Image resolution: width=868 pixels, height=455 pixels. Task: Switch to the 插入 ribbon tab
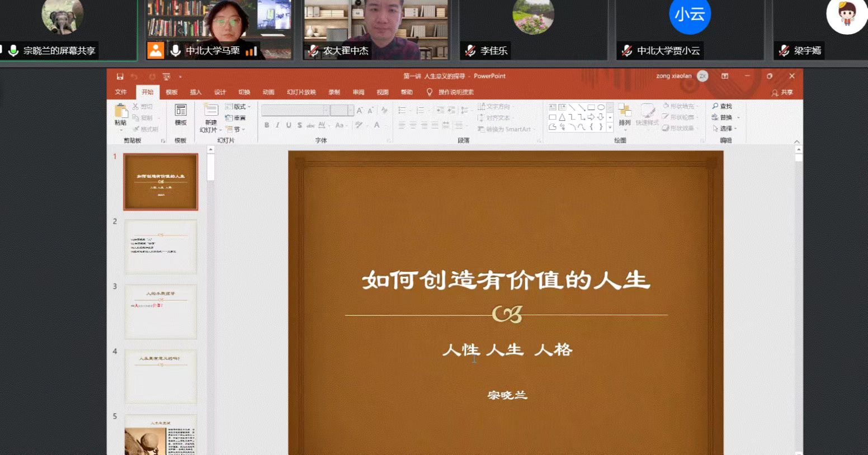pos(196,92)
